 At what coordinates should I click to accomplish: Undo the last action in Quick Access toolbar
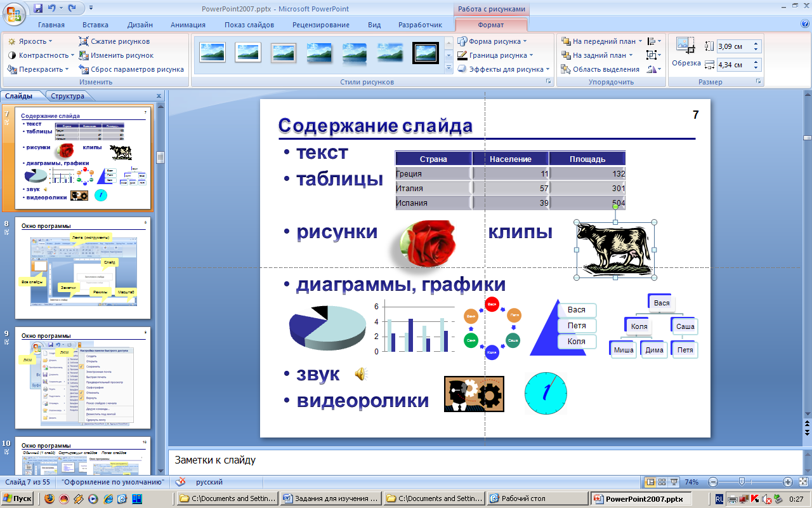point(52,8)
